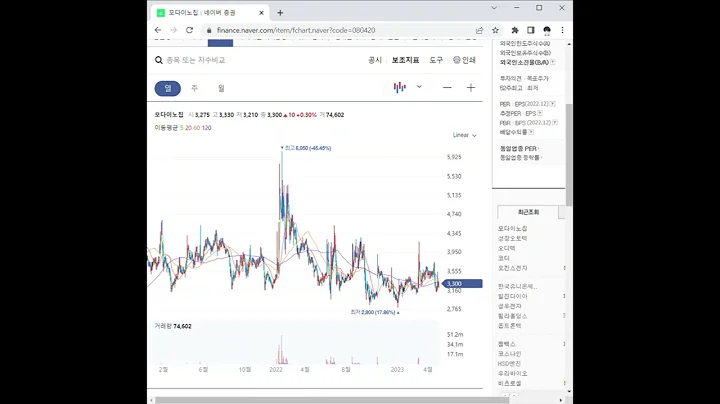Click the 거래량 74,602 volume label
Viewport: 720px width, 404px height.
[x=173, y=326]
